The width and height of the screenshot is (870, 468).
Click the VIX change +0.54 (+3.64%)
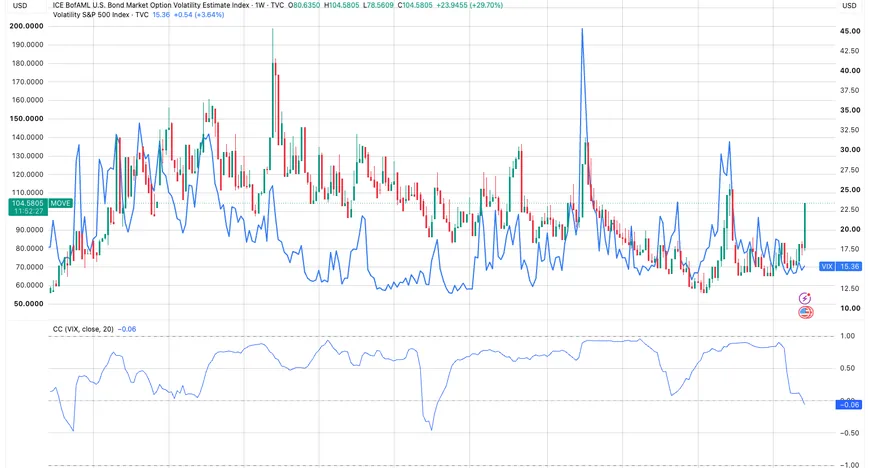pos(199,14)
